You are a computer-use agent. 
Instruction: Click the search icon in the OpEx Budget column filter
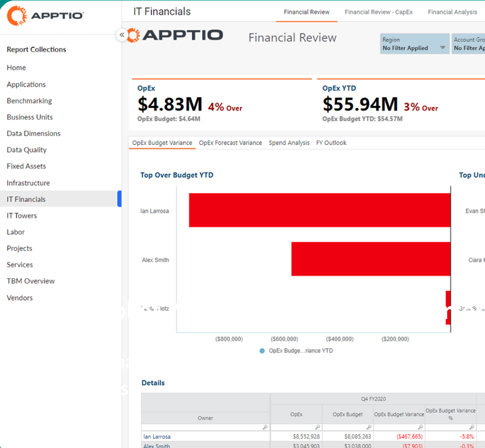(x=369, y=427)
